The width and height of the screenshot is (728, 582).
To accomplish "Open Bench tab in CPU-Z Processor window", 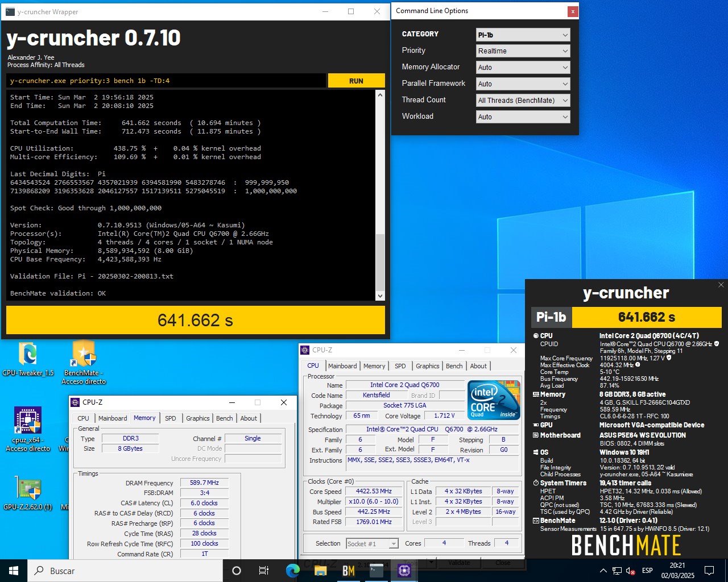I will [454, 366].
